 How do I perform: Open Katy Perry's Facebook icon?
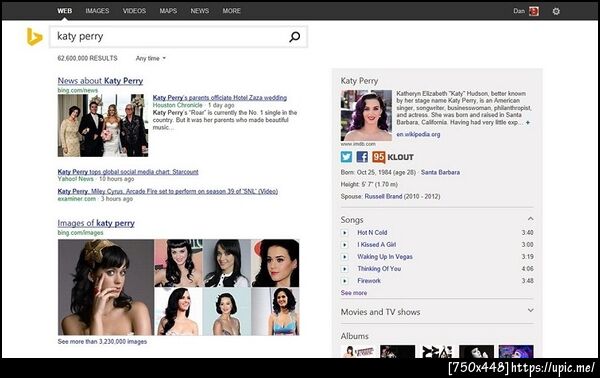point(362,157)
